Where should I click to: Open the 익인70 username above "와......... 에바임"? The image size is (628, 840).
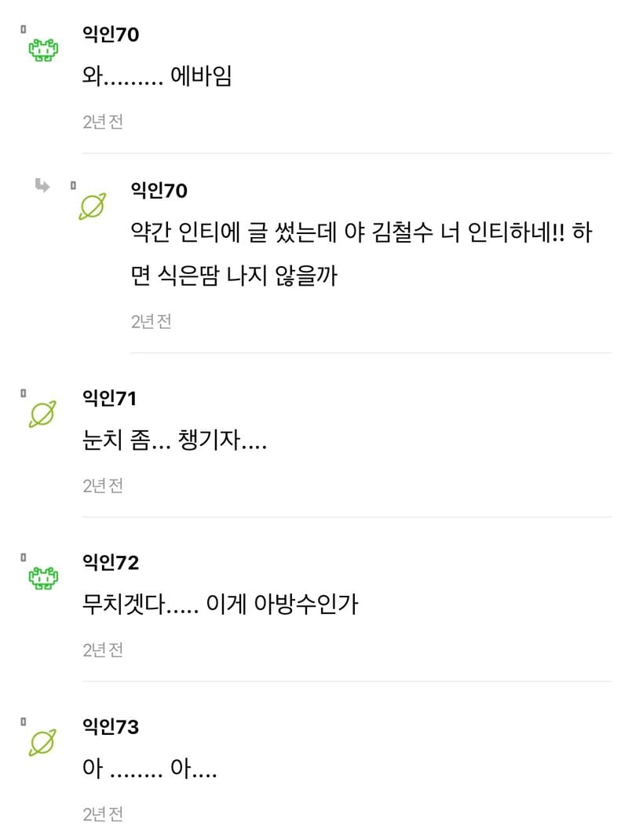(111, 34)
